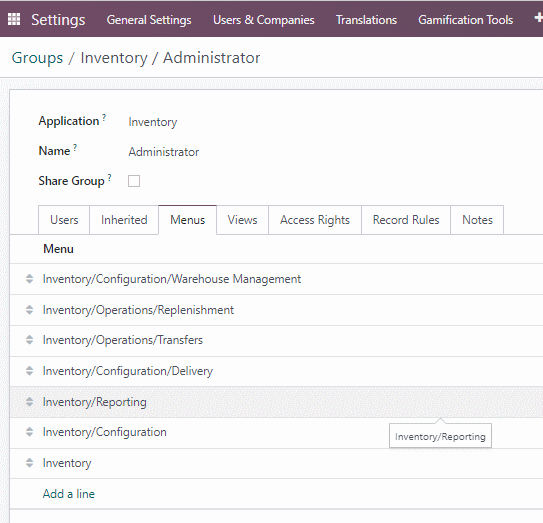This screenshot has height=523, width=543.
Task: Click the plus icon in top navigation bar
Action: point(539,18)
